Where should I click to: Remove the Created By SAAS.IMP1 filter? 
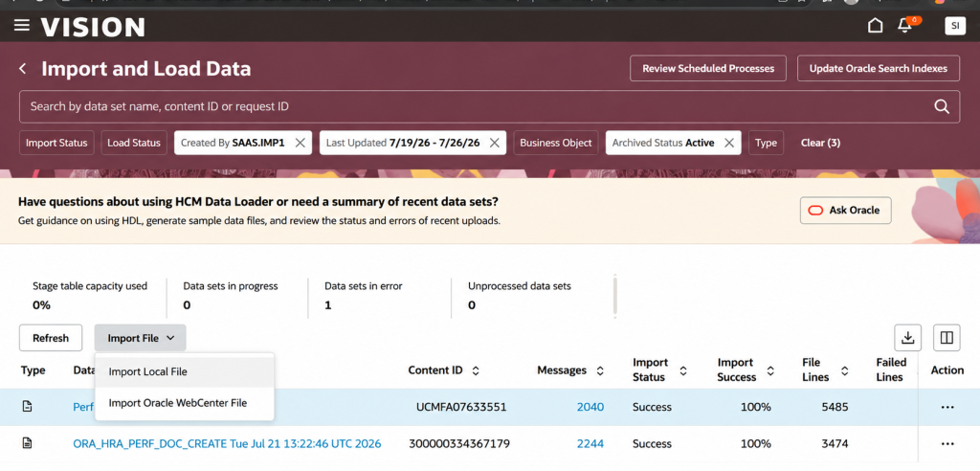pos(300,143)
